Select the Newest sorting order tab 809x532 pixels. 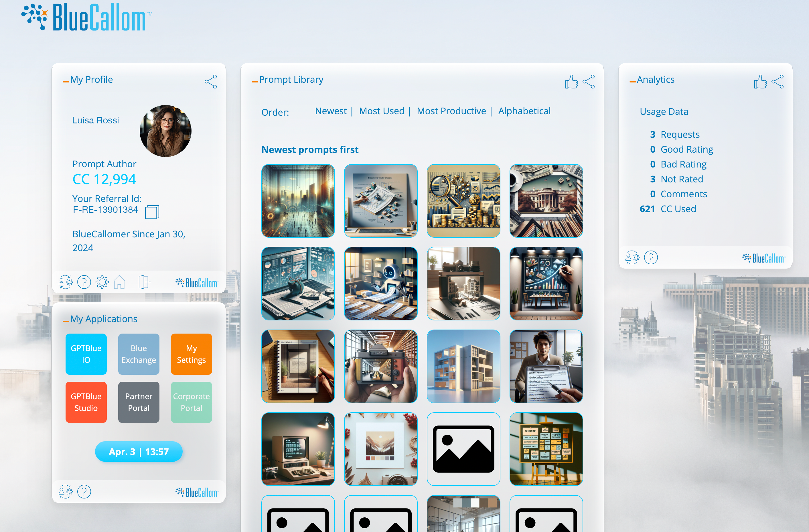click(x=331, y=111)
